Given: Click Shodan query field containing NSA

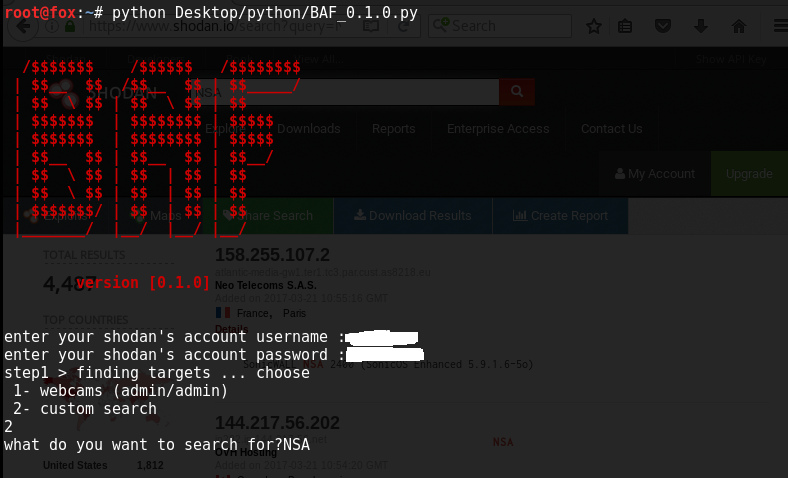Looking at the screenshot, I should click(344, 92).
